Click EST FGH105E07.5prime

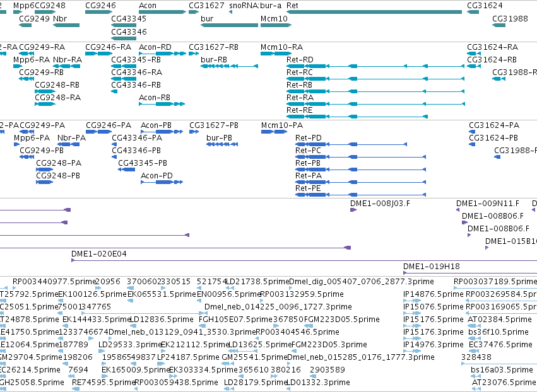pyautogui.click(x=235, y=320)
